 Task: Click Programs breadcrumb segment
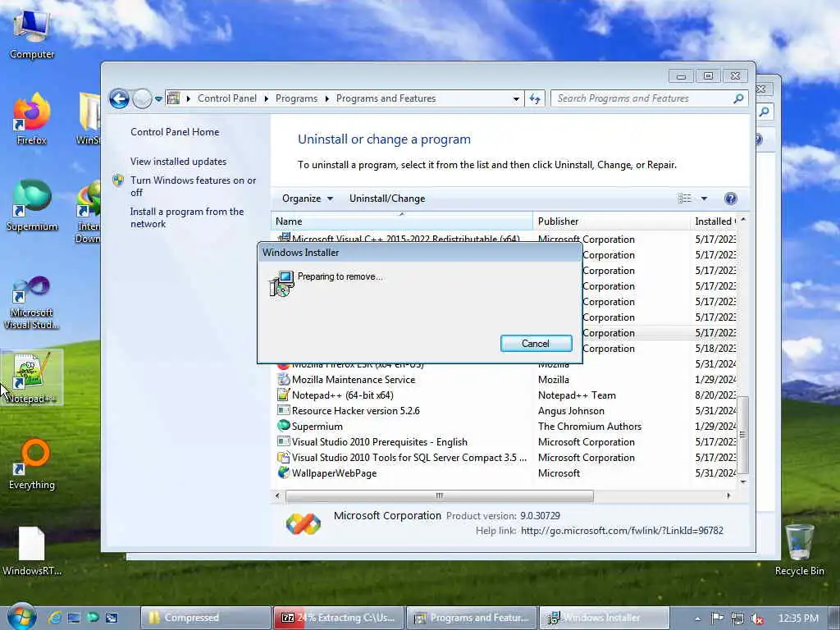pos(296,98)
